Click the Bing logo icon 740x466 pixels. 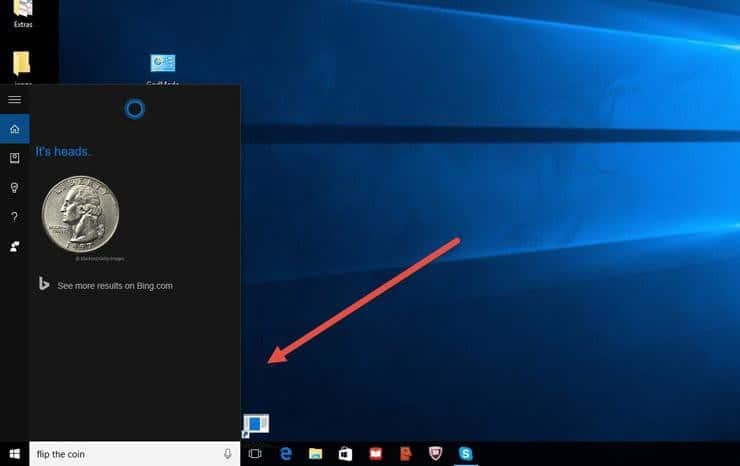pos(44,284)
